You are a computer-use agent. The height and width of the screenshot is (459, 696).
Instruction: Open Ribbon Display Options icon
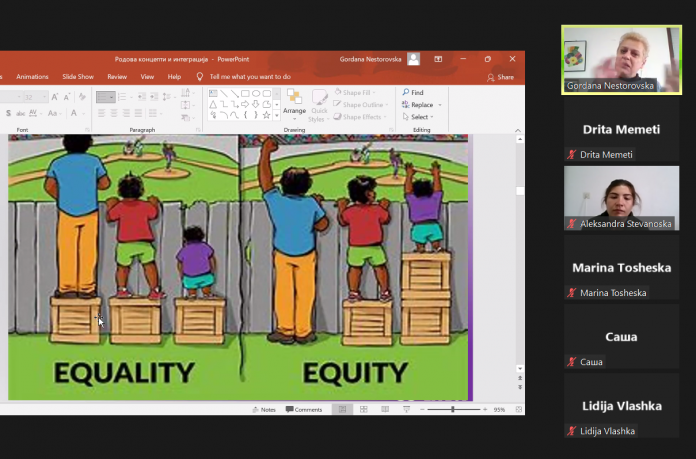[438, 59]
